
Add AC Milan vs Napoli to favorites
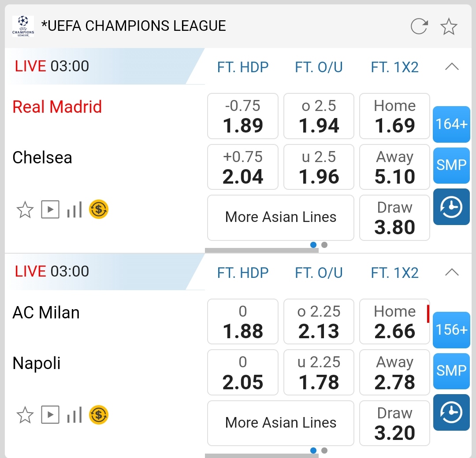tap(25, 415)
